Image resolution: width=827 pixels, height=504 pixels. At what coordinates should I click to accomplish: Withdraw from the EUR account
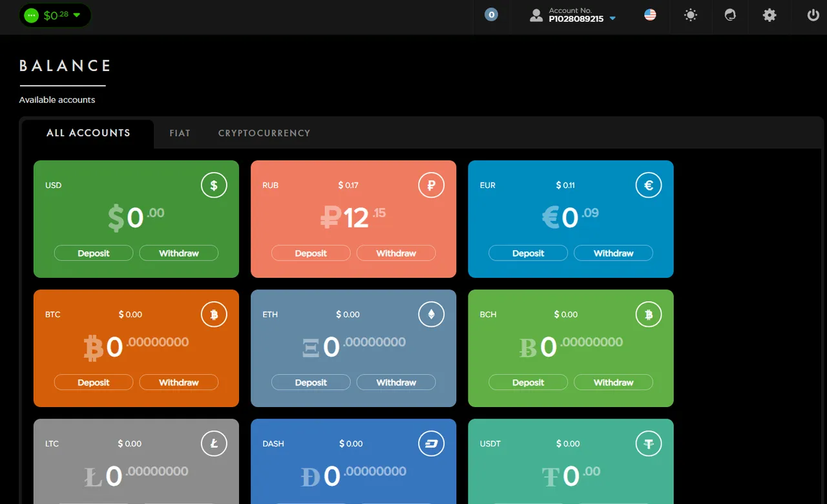(614, 253)
